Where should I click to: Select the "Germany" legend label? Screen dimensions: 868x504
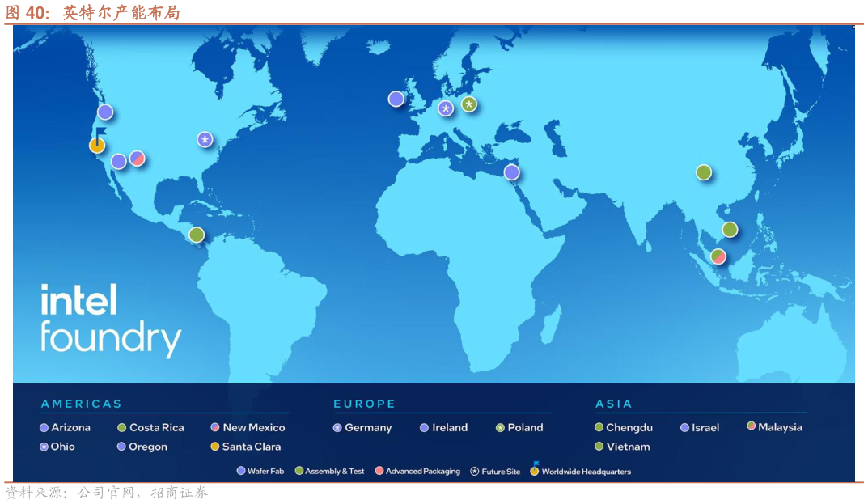coord(368,428)
